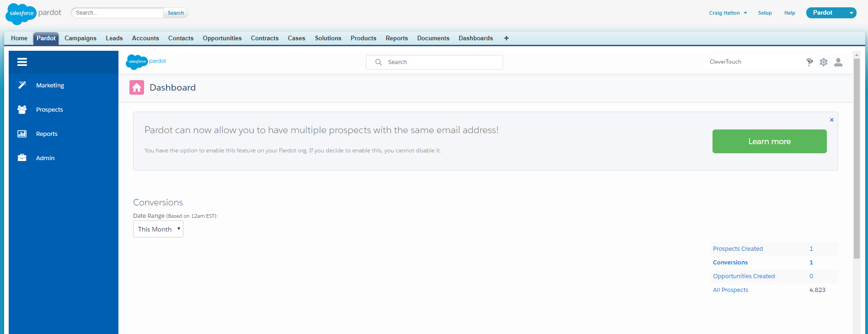
Task: Click the magnifier icon in Pardot search
Action: (x=379, y=62)
